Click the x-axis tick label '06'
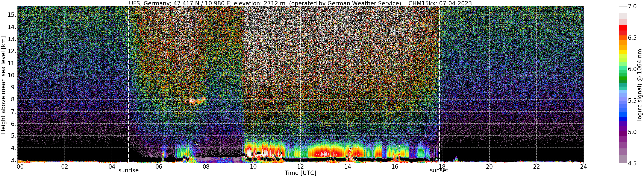This screenshot has width=644, height=177. pos(159,166)
